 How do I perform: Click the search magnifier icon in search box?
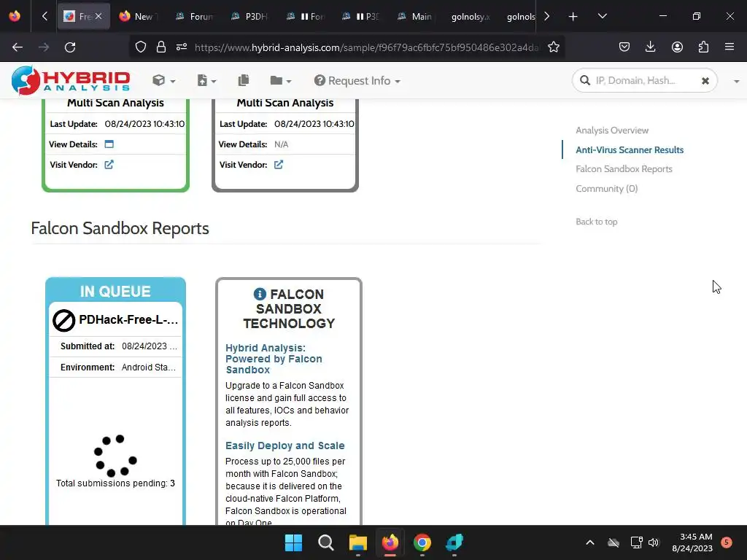click(584, 80)
